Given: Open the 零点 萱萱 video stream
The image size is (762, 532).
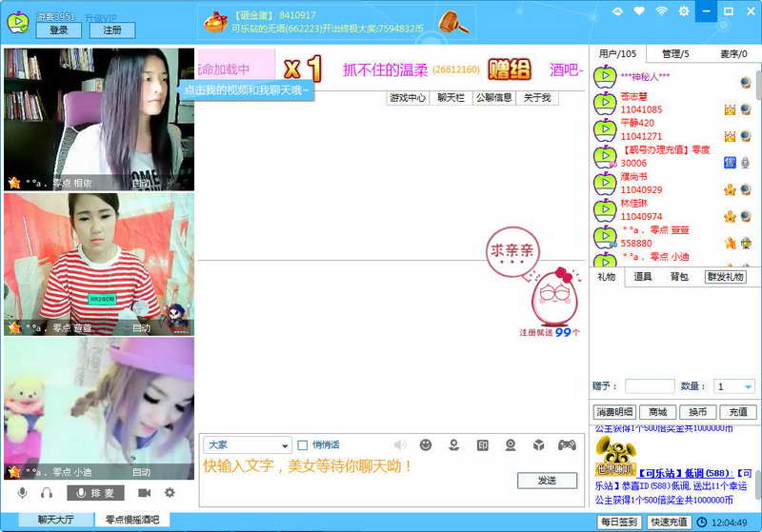Looking at the screenshot, I should [99, 264].
